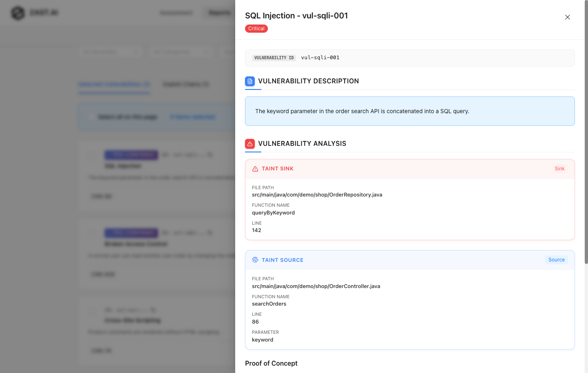
Task: Select the queryByKeyword function name
Action: (x=273, y=213)
